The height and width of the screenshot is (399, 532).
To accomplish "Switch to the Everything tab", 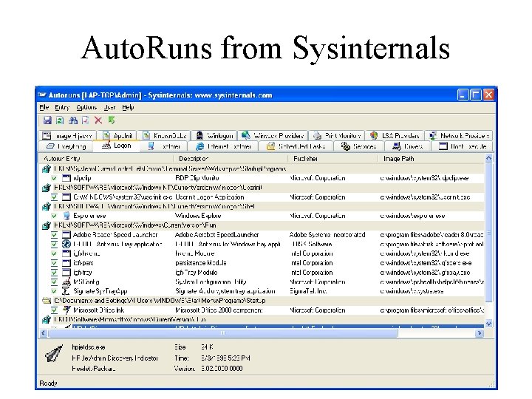I will point(66,146).
